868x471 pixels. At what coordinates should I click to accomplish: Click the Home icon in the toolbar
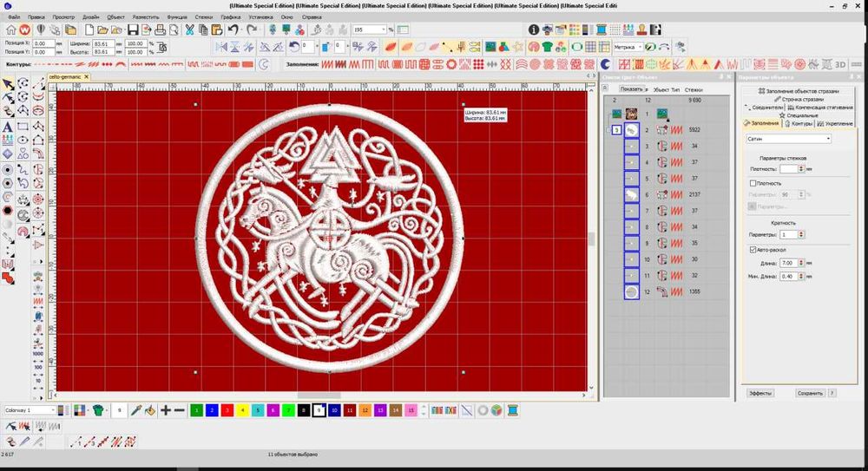11,29
